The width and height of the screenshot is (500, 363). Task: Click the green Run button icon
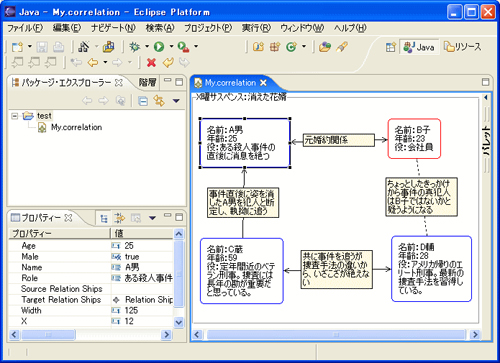(x=159, y=47)
